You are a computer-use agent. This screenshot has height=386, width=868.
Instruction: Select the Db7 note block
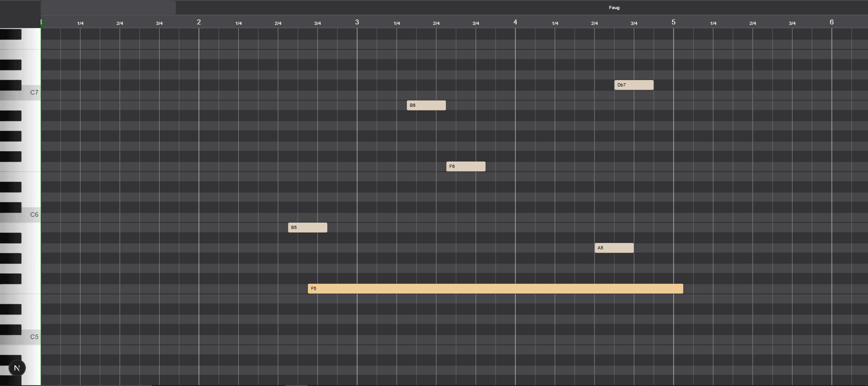(634, 85)
